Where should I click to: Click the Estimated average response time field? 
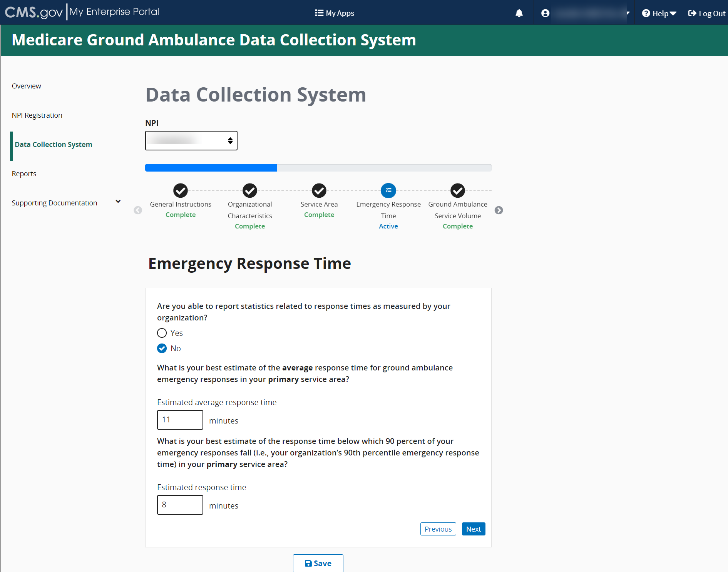click(x=180, y=420)
